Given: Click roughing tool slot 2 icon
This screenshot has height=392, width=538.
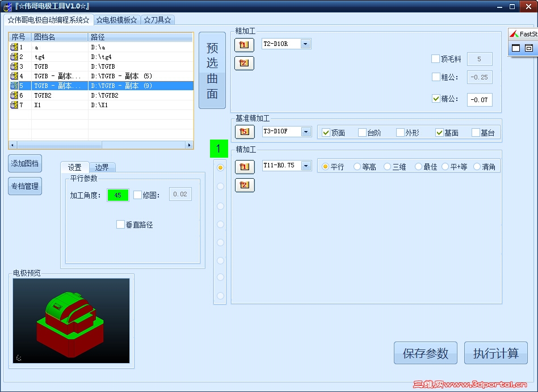Looking at the screenshot, I should [244, 63].
